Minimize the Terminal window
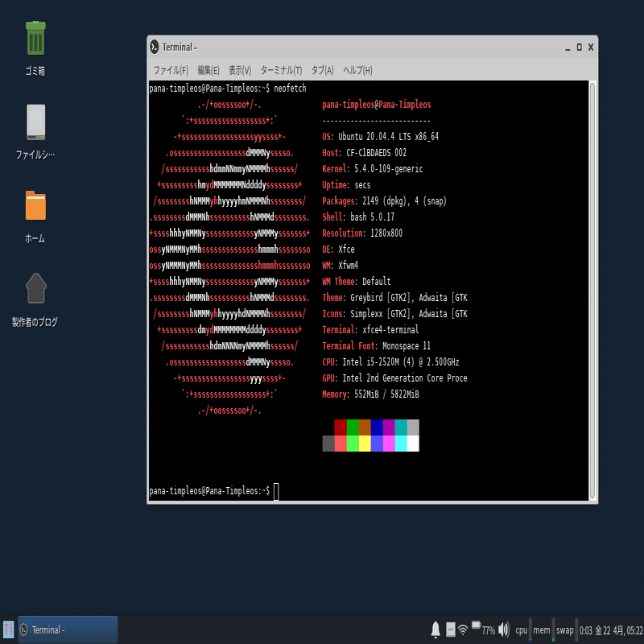This screenshot has width=644, height=644. [x=568, y=47]
